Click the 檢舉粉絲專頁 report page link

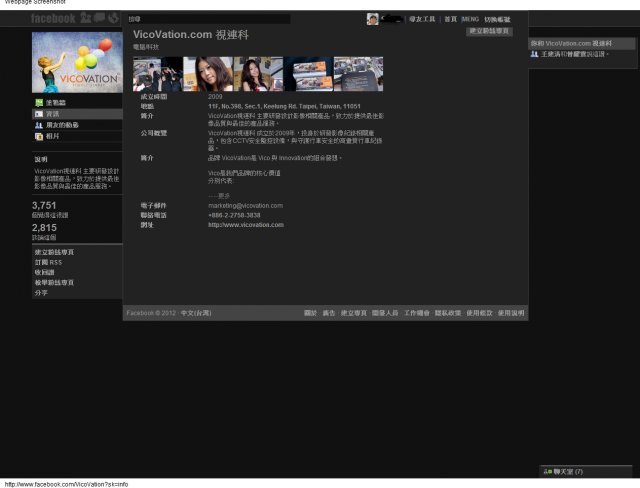[x=54, y=282]
